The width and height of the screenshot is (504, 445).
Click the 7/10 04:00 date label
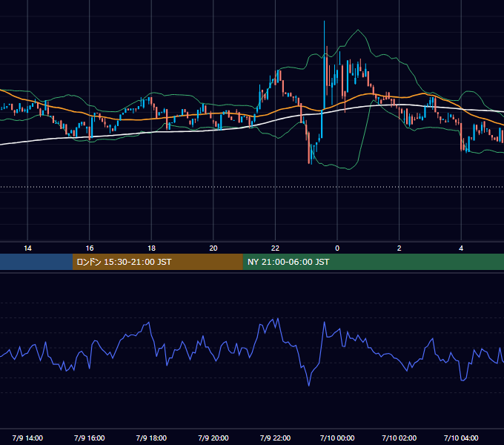[x=461, y=438]
